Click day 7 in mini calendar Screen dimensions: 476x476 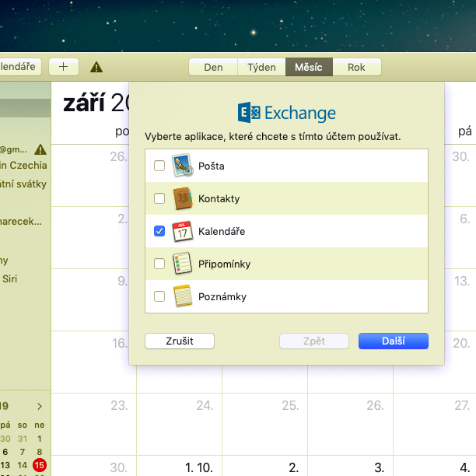pos(22,452)
